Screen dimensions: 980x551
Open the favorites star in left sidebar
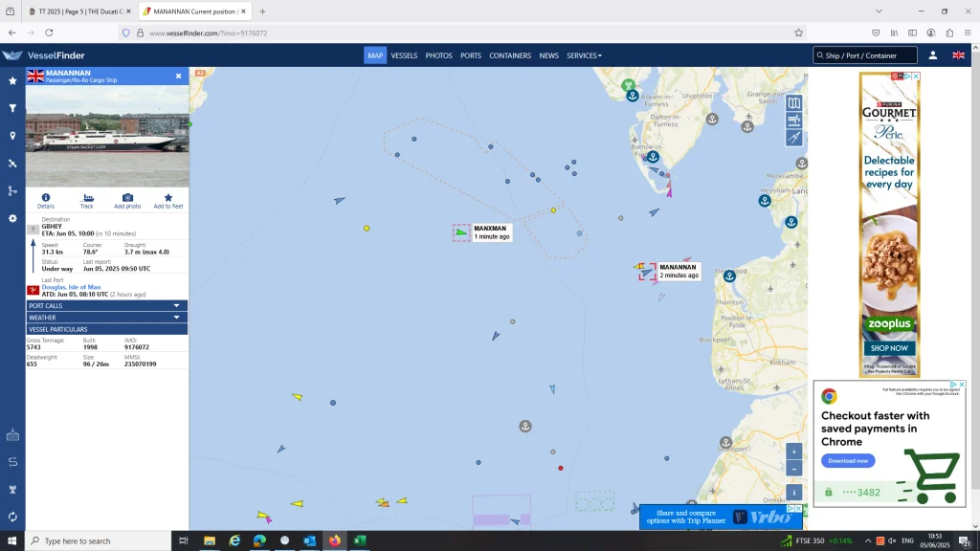click(x=12, y=80)
